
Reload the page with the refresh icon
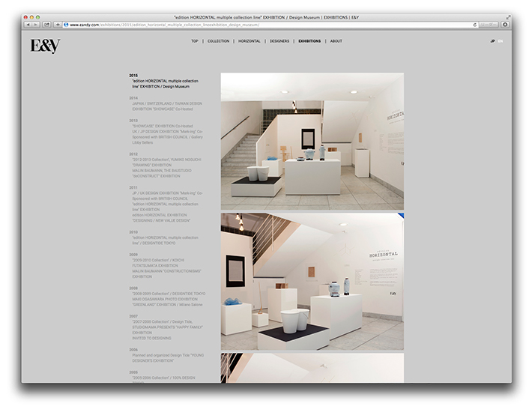[475, 25]
